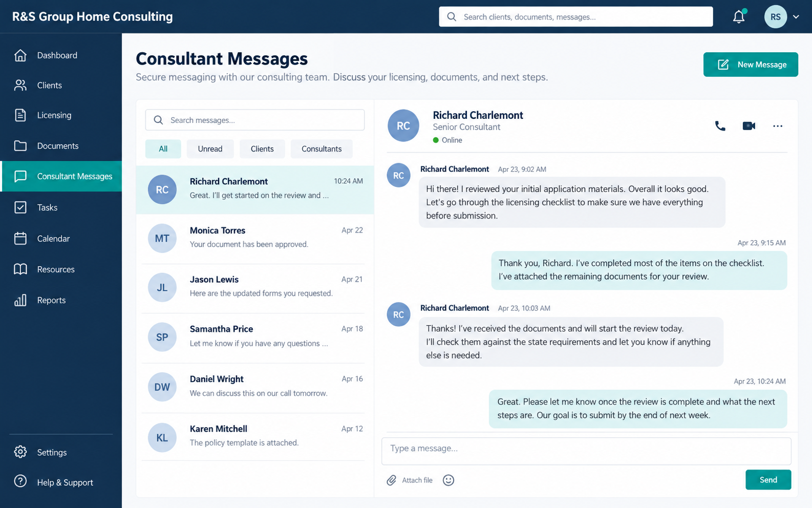Open the emoji picker smiley icon
Screen dimensions: 812x508
point(448,480)
